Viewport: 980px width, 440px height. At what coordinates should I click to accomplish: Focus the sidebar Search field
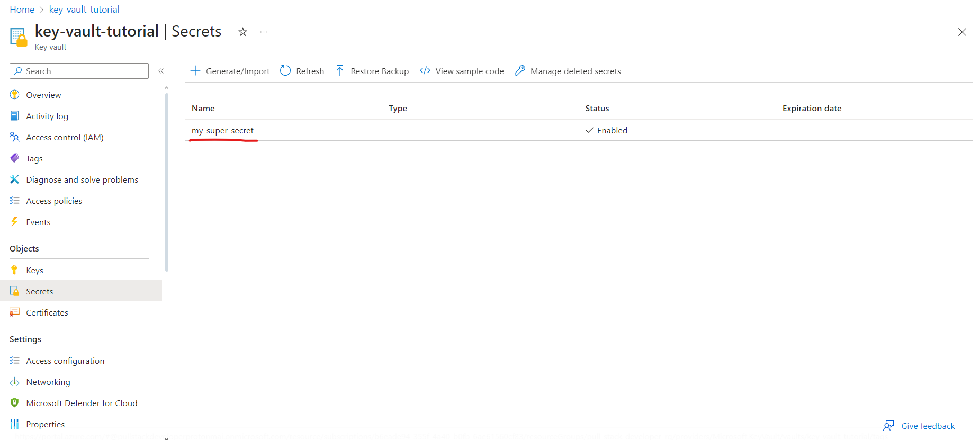coord(79,71)
